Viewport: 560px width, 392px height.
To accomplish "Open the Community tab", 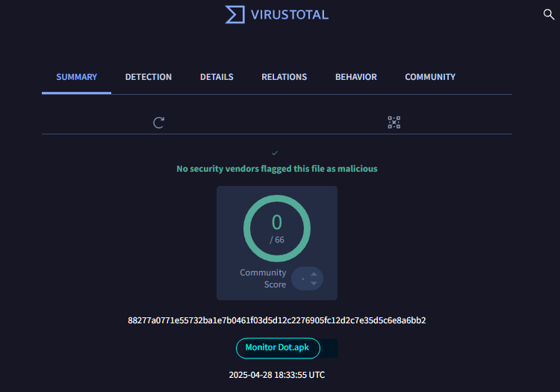I will click(430, 77).
